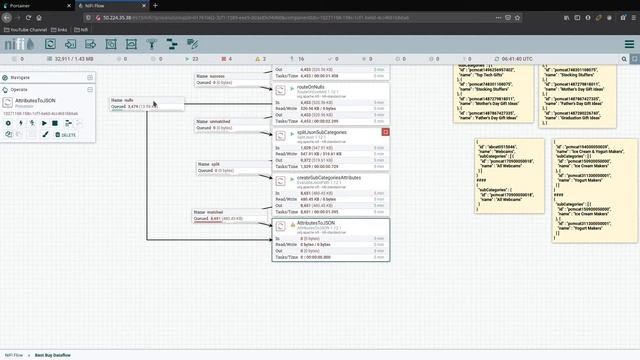Click the Disable crossed lightning icon
The width and height of the screenshot is (640, 360).
click(x=32, y=123)
